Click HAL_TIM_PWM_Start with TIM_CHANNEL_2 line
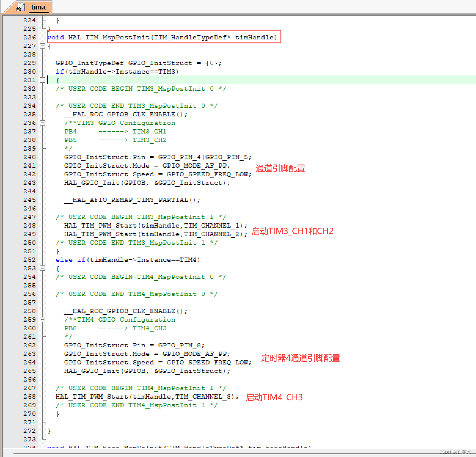 [x=156, y=234]
